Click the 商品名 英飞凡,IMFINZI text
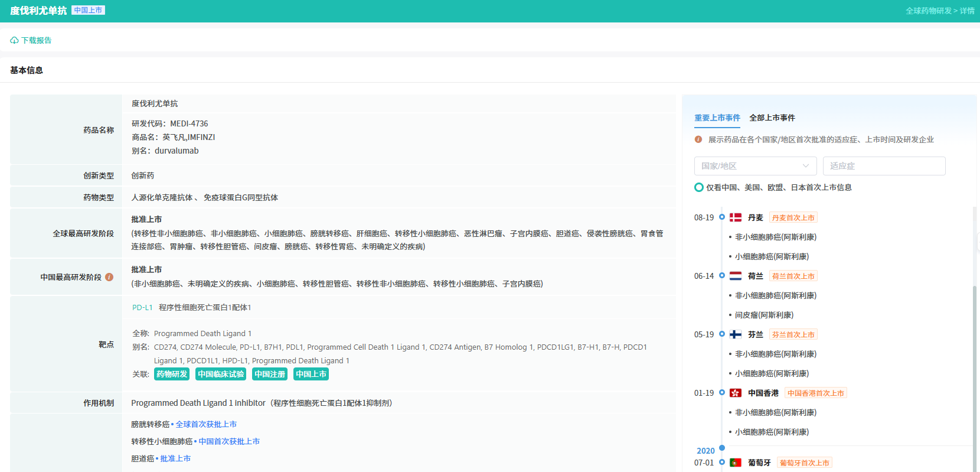The height and width of the screenshot is (472, 980). tap(174, 137)
